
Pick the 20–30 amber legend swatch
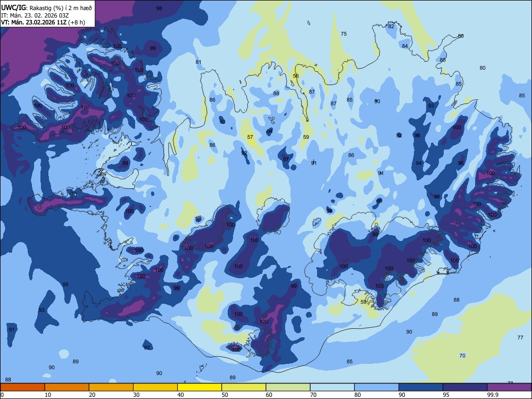point(111,387)
